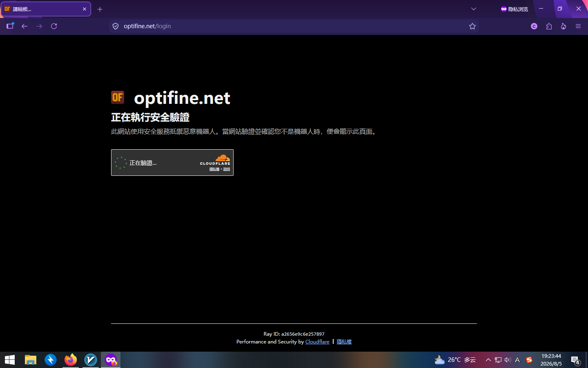Click the 正在執行安全驗證 heading
The height and width of the screenshot is (368, 588).
pos(150,117)
